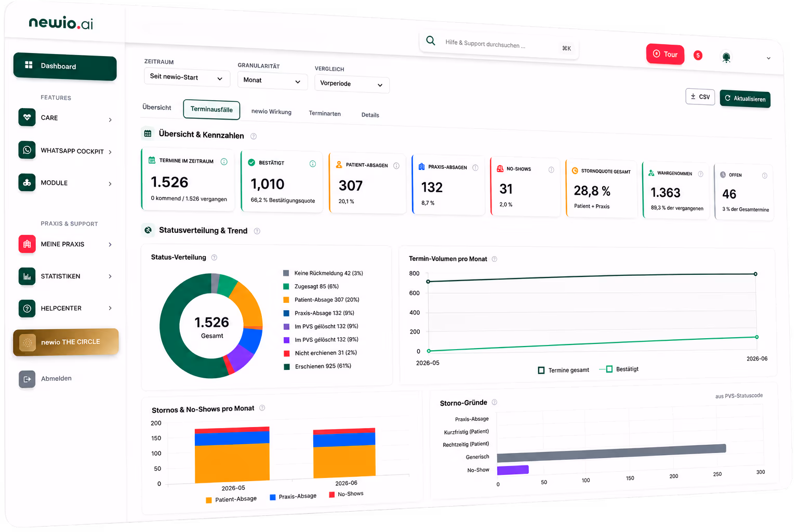Toggle the No-Shows bar chart legend

click(x=347, y=494)
